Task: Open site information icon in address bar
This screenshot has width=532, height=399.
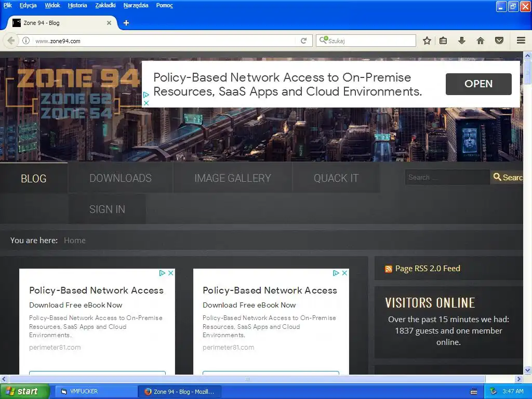Action: click(26, 41)
